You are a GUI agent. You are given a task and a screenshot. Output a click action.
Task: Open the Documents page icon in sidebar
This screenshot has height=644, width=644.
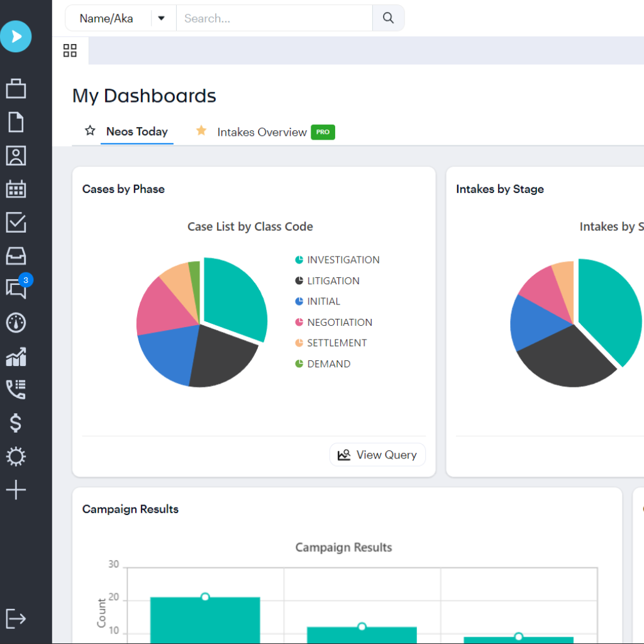tap(16, 122)
